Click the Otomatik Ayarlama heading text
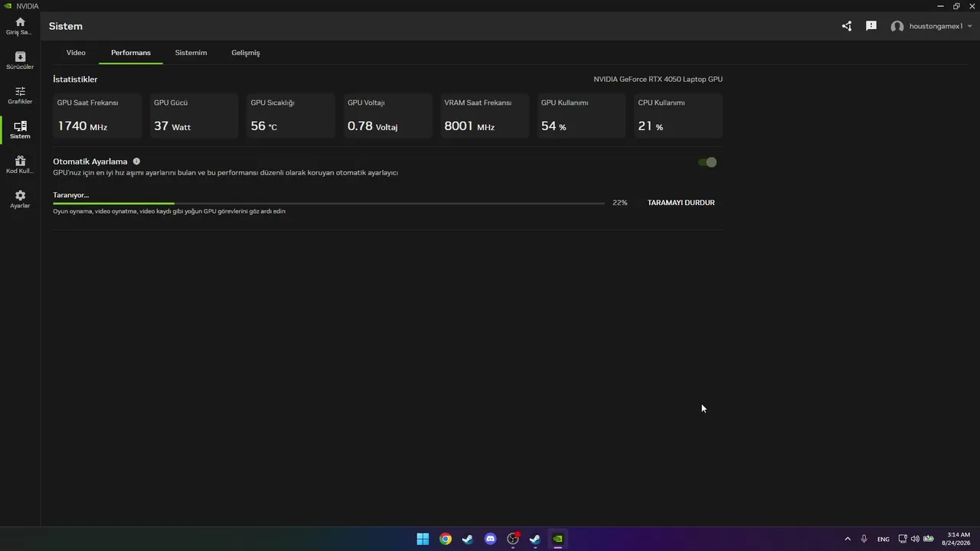Image resolution: width=980 pixels, height=551 pixels. [x=90, y=161]
